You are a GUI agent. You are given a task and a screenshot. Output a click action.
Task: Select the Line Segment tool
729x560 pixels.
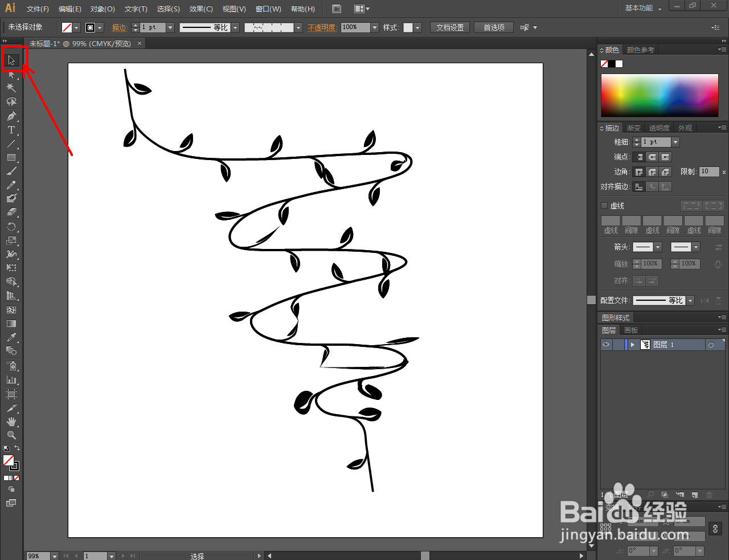(11, 144)
